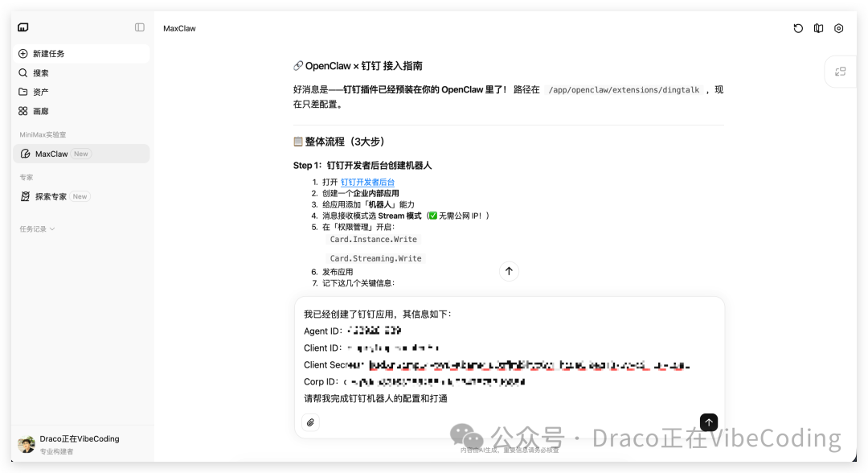Screen dimensions: 868x473
Task: Click the MaxClaw title at the top
Action: coord(178,28)
